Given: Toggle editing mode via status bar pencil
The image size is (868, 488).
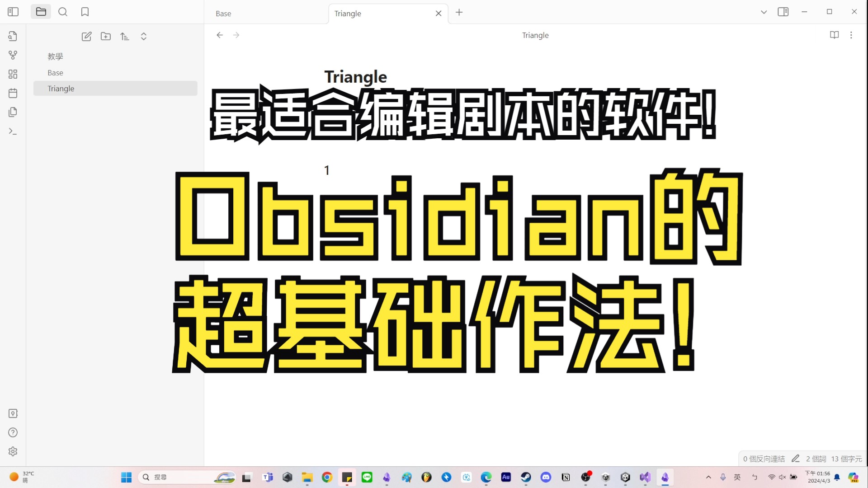Looking at the screenshot, I should tap(796, 459).
